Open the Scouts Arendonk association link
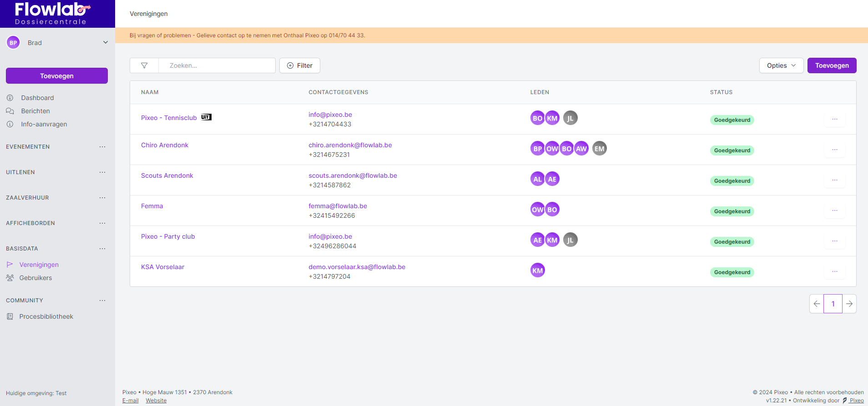868x406 pixels. pyautogui.click(x=167, y=175)
